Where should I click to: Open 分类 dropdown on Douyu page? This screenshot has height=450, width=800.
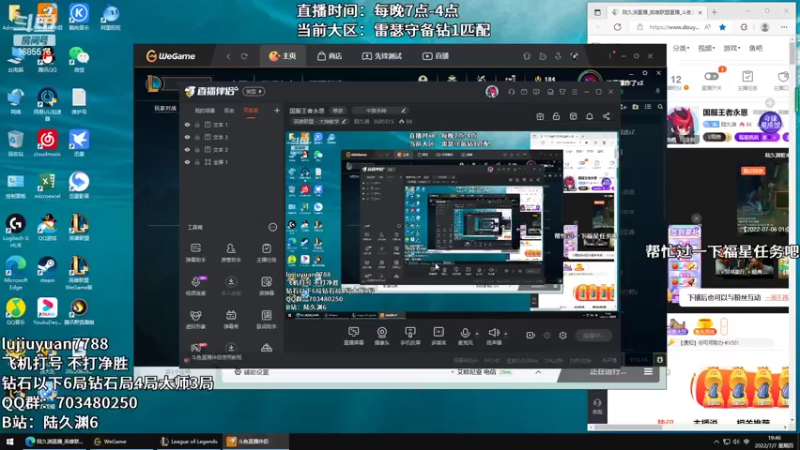[x=681, y=48]
